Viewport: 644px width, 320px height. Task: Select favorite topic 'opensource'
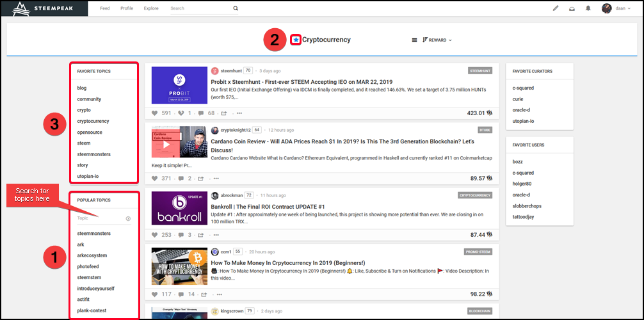[x=90, y=132]
